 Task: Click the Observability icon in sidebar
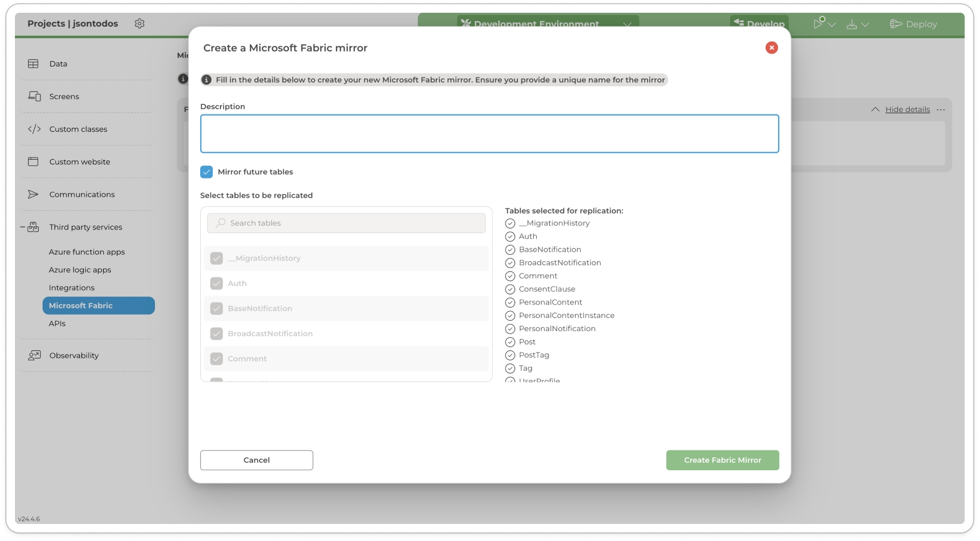click(x=34, y=355)
